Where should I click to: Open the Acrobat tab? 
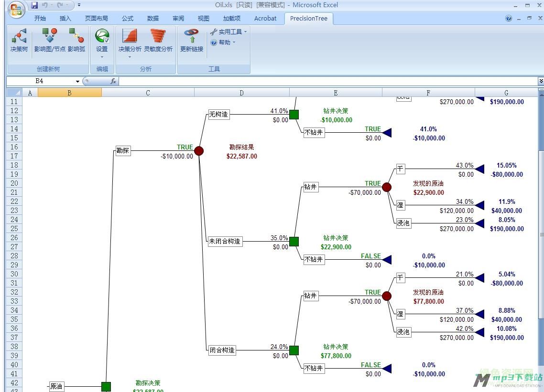coord(265,19)
